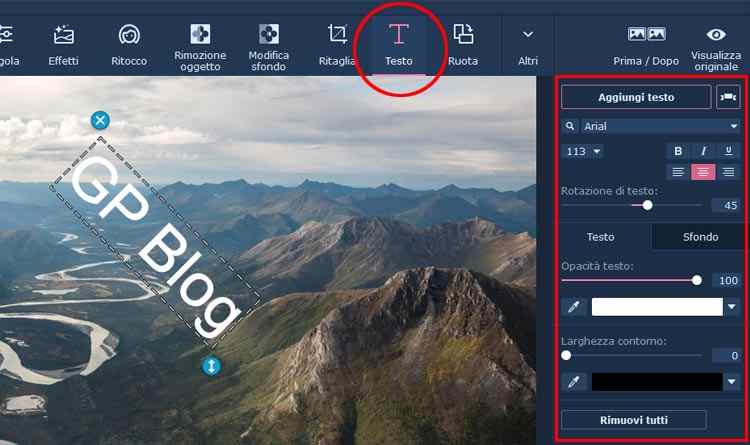750x445 pixels.
Task: Adjust the Opacità testo slider
Action: (x=696, y=280)
